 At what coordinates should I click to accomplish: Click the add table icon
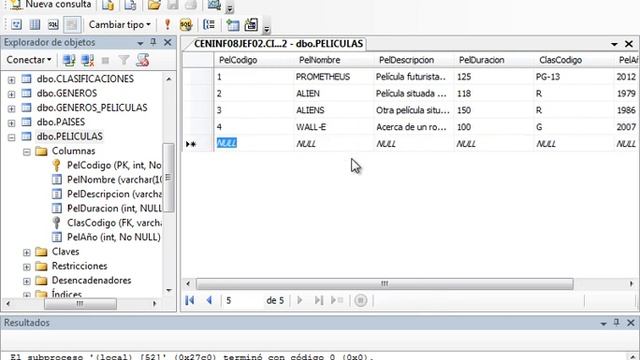(233, 24)
